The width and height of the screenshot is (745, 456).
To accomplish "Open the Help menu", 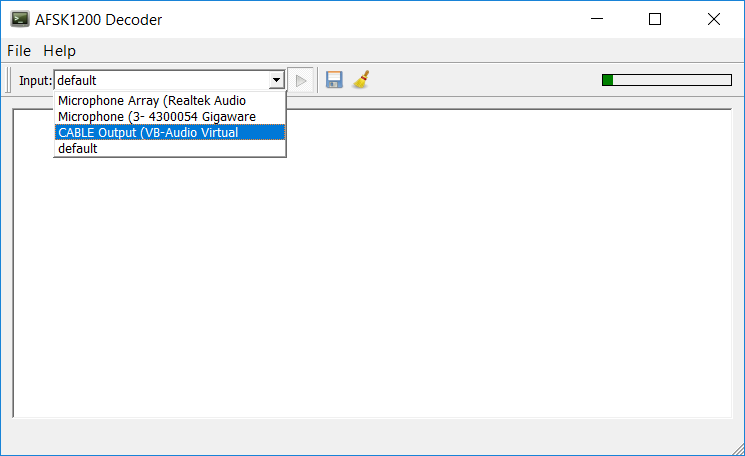I will (59, 50).
